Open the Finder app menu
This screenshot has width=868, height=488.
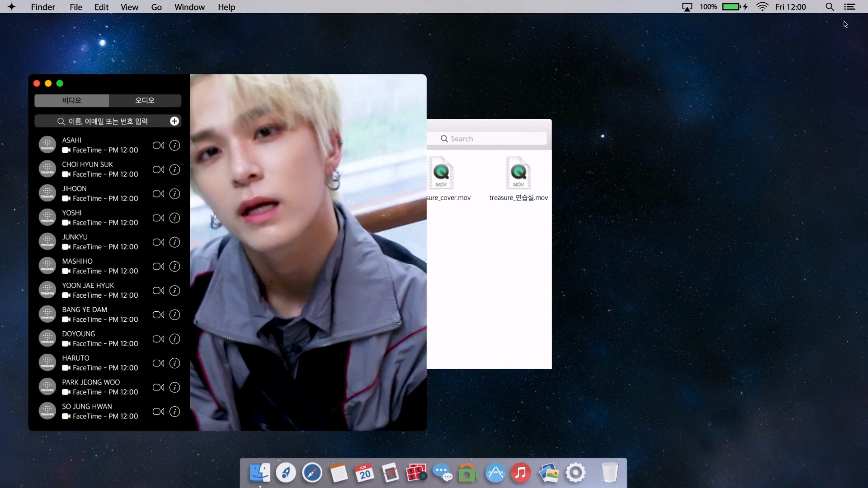(43, 7)
